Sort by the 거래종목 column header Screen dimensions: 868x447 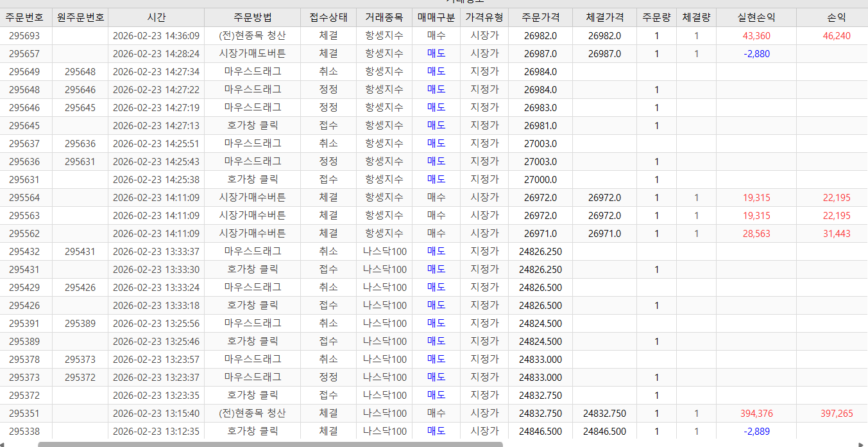[x=384, y=17]
